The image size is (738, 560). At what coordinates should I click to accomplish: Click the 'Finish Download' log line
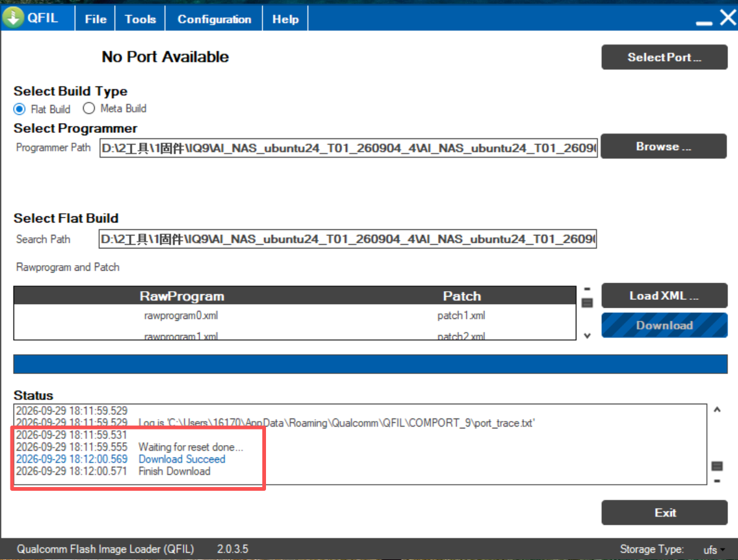coord(174,471)
